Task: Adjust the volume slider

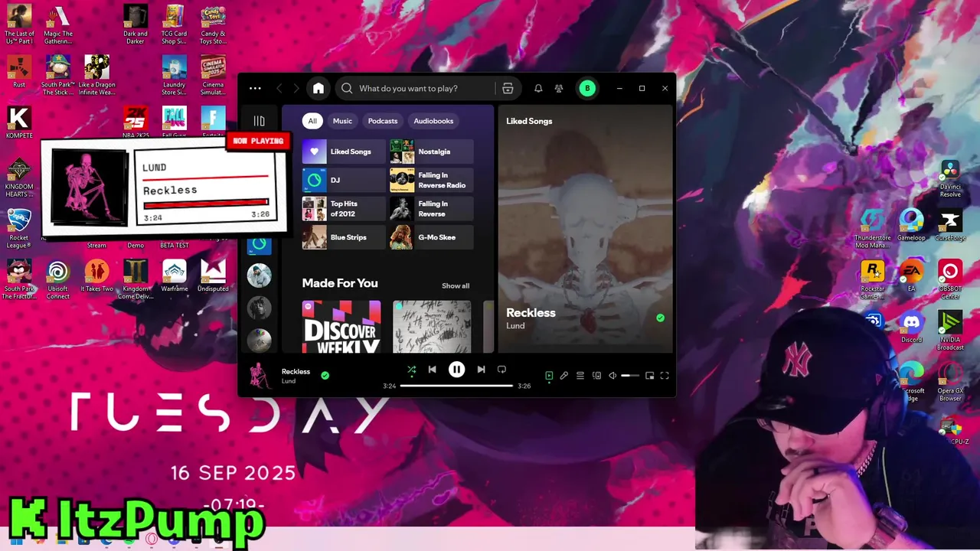Action: pyautogui.click(x=630, y=376)
